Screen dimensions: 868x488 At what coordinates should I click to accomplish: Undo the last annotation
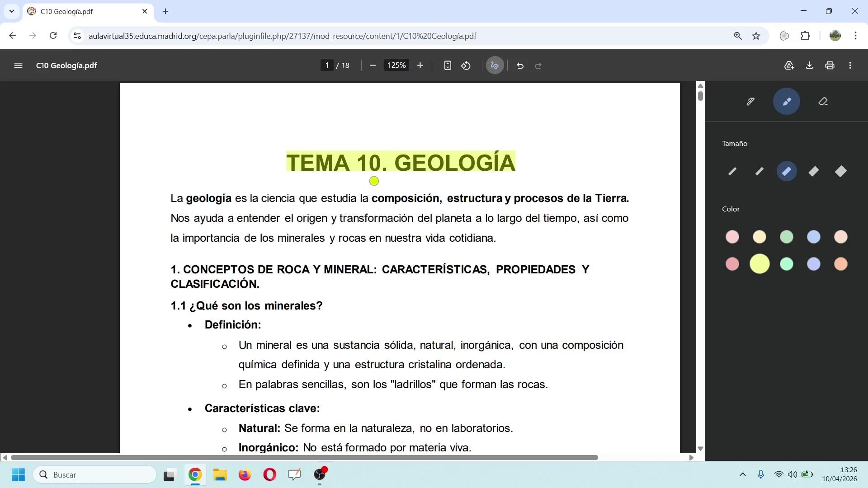(x=520, y=66)
